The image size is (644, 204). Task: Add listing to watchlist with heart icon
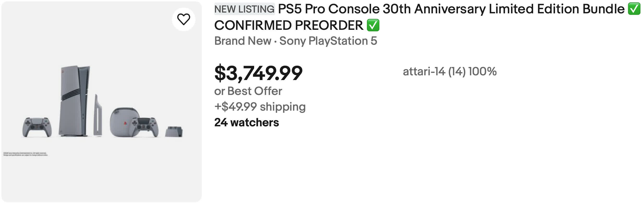coord(183,19)
